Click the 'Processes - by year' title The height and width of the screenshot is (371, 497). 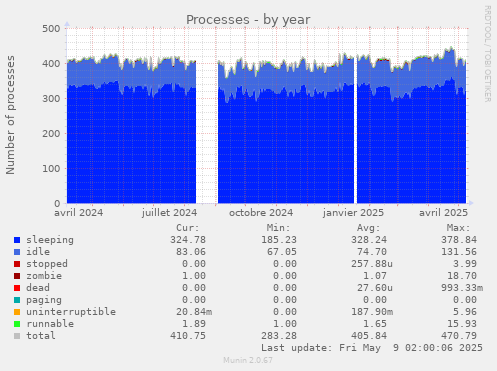tap(248, 20)
